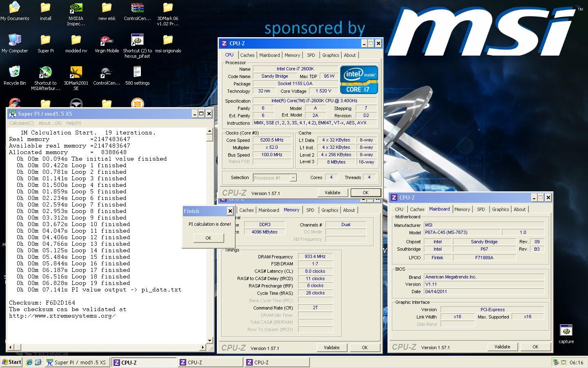Click OK in the CPU tab CPU-Z window
The image size is (588, 368).
[x=365, y=193]
